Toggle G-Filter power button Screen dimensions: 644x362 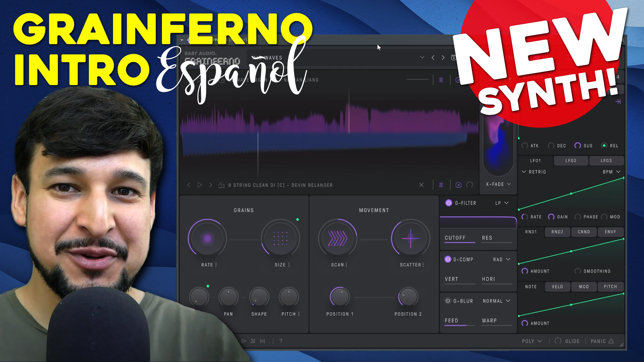(x=448, y=203)
